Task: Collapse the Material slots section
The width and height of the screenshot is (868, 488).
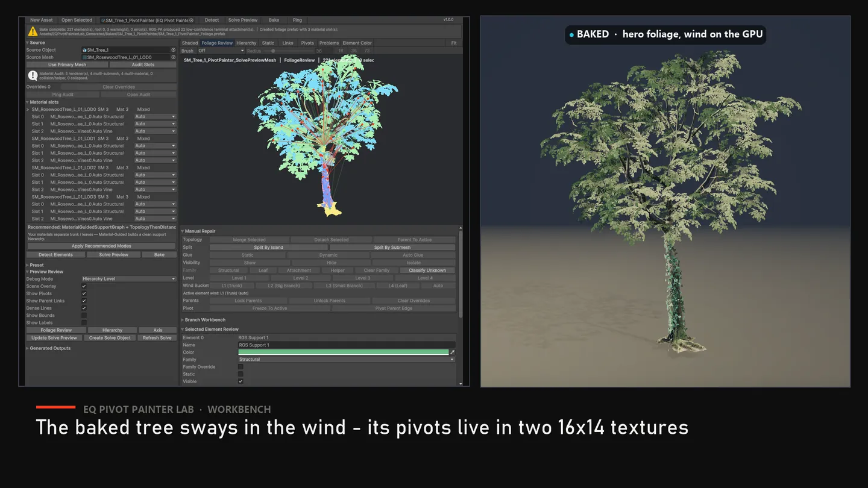Action: 42,102
